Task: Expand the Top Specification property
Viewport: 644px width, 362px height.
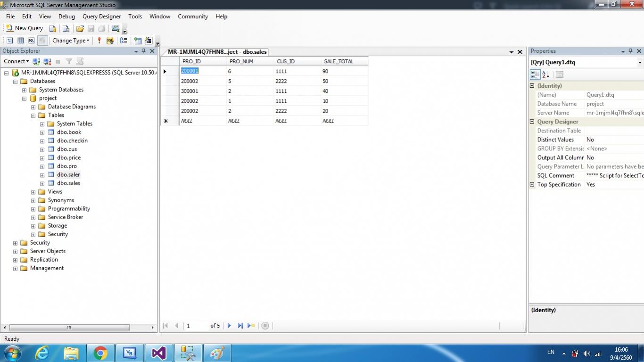Action: [x=532, y=184]
